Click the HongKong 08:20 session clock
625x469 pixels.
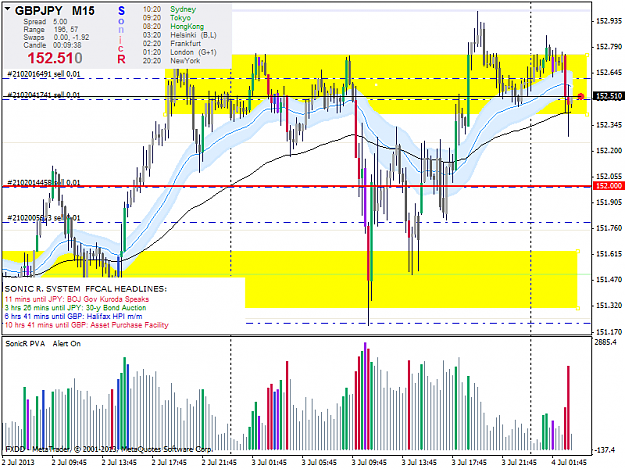173,27
